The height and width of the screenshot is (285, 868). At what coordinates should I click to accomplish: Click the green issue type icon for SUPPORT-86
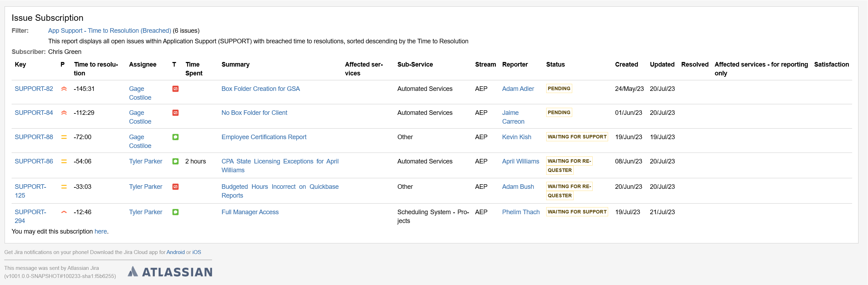tap(175, 161)
